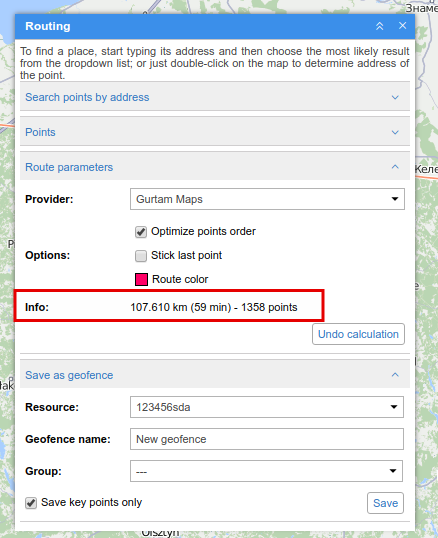Image resolution: width=438 pixels, height=538 pixels.
Task: Expand the Points section chevron
Action: [x=395, y=132]
